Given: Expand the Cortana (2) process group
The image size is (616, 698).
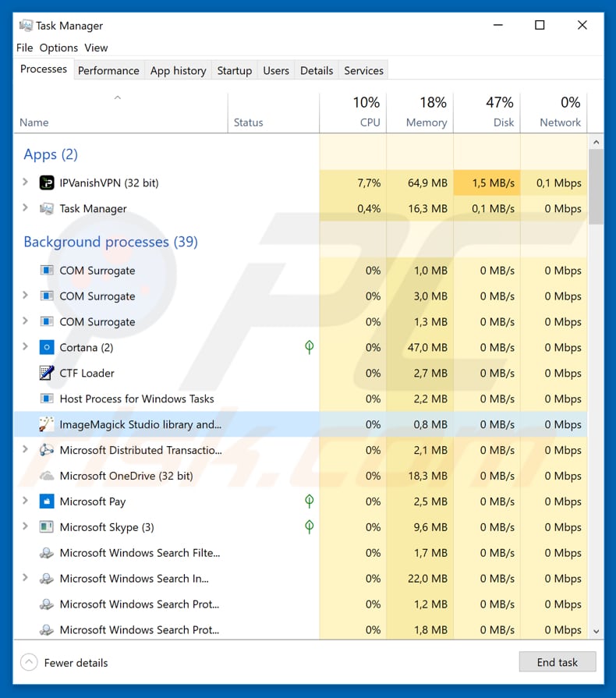Looking at the screenshot, I should [x=25, y=347].
